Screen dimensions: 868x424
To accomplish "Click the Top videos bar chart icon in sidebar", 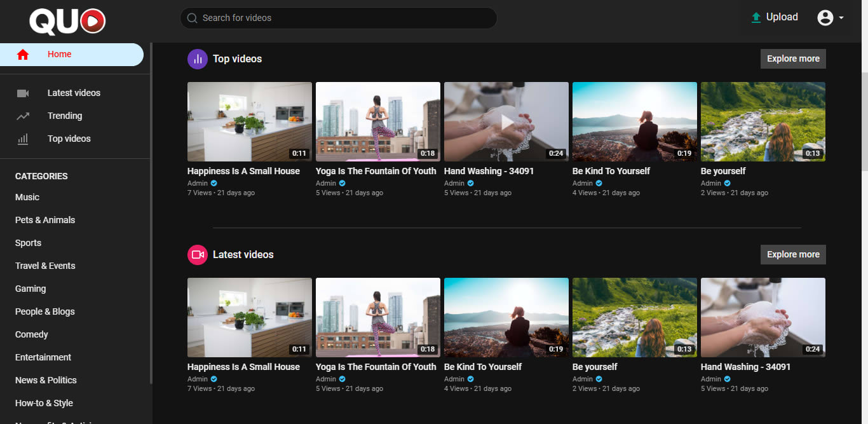I will [23, 139].
